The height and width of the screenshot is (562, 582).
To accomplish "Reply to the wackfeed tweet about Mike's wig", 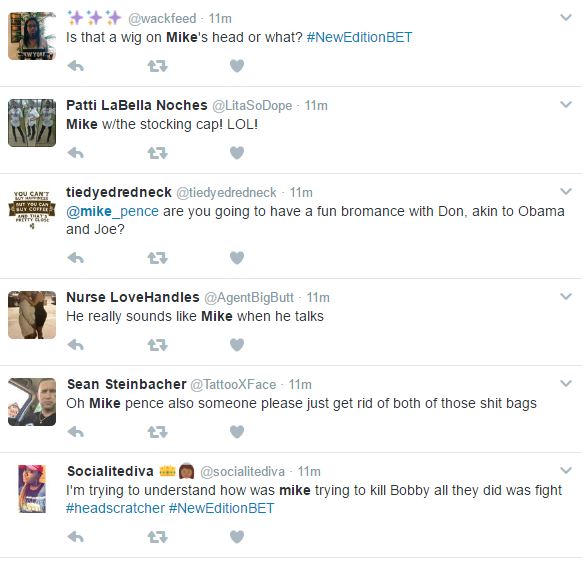I will click(x=76, y=66).
